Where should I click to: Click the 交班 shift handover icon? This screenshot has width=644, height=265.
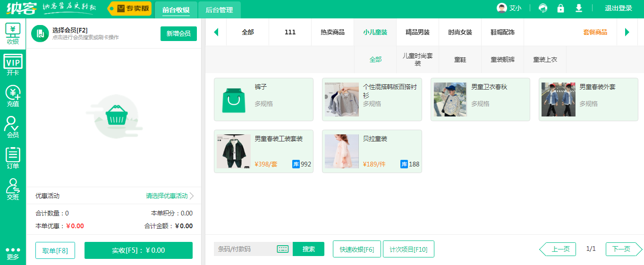click(x=13, y=190)
